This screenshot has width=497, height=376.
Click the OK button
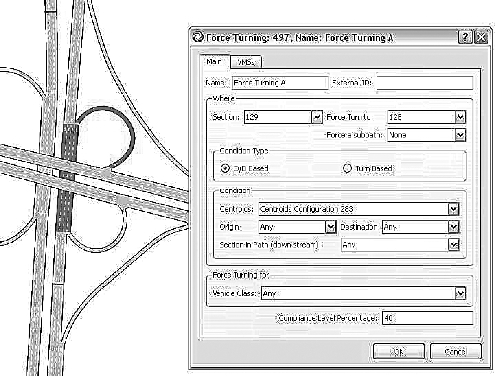pyautogui.click(x=399, y=351)
